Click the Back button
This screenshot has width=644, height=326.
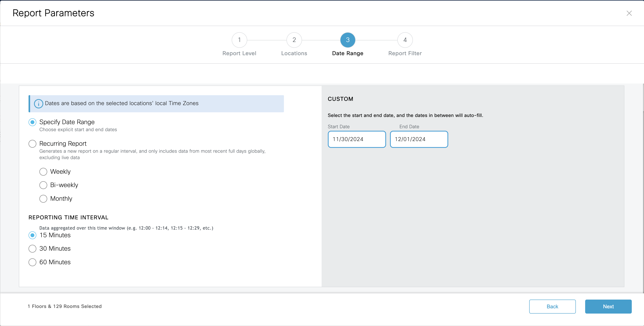coord(552,307)
